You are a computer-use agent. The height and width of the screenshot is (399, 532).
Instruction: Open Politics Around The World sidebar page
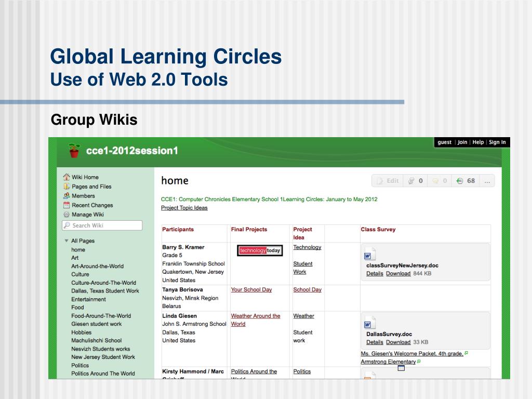pos(103,373)
